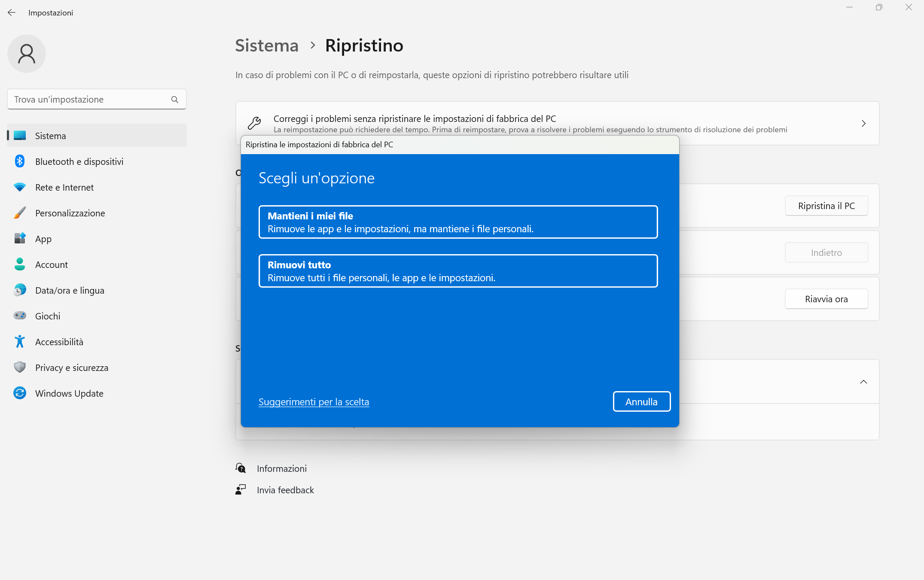Open Bluetooth e dispositivi settings
The height and width of the screenshot is (580, 924).
pyautogui.click(x=79, y=161)
